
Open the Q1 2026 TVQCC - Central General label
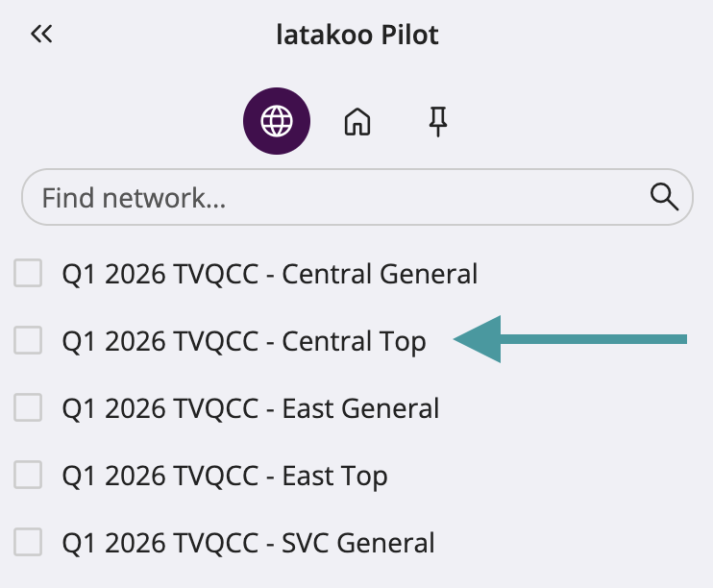coord(269,274)
